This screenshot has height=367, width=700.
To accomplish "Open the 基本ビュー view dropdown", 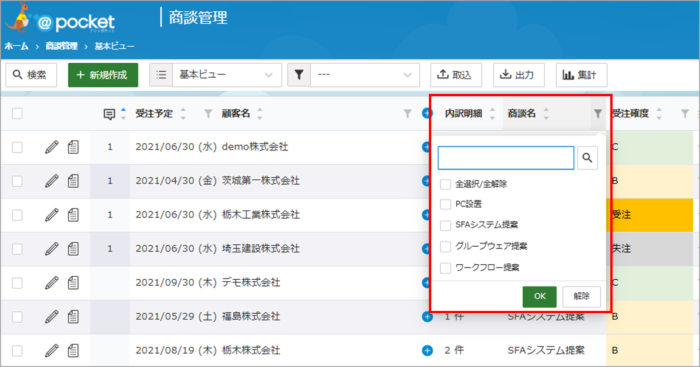I will pyautogui.click(x=227, y=75).
